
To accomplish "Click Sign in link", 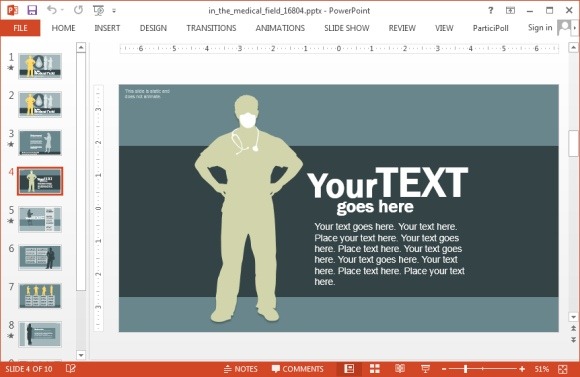I will click(540, 28).
